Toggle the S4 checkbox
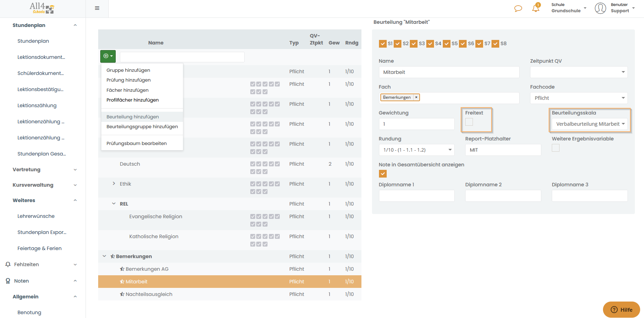This screenshot has height=318, width=644. click(430, 43)
